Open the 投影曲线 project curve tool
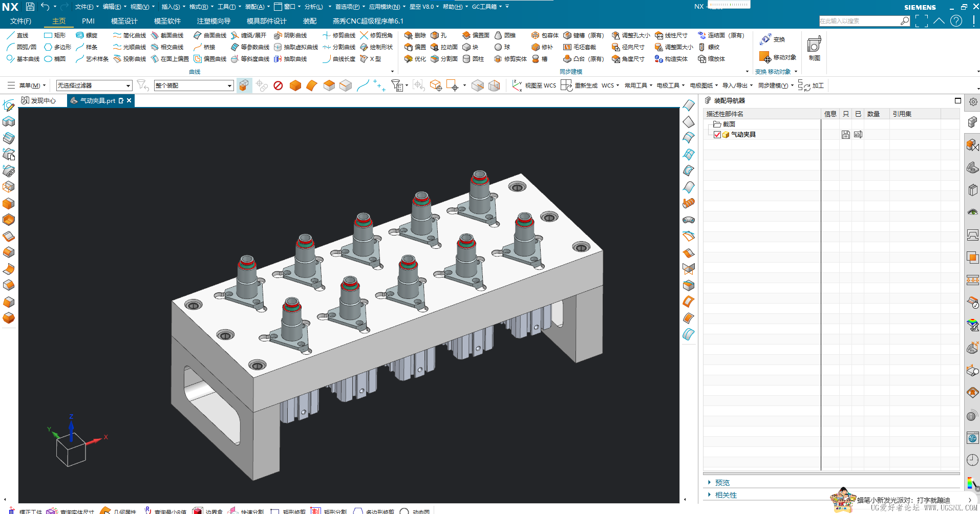 (130, 59)
